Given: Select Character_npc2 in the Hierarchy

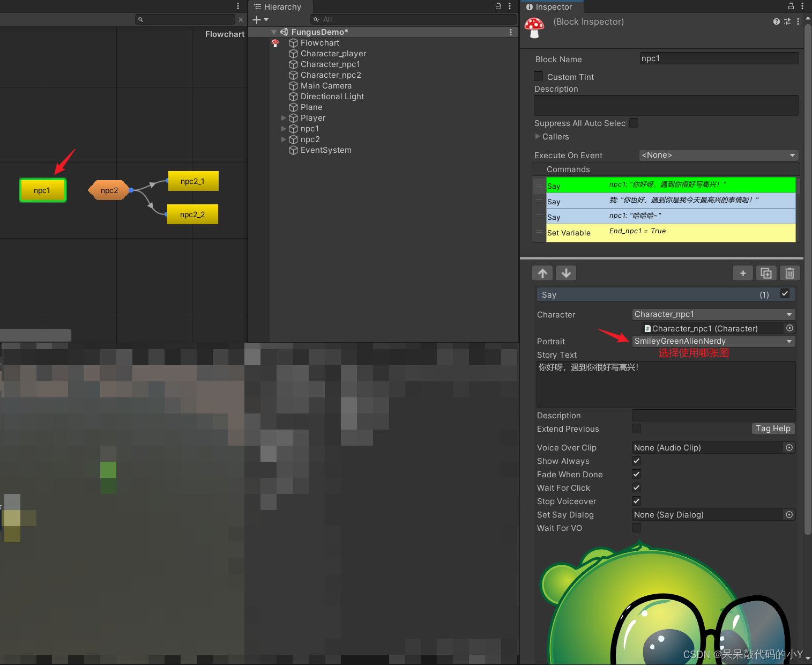Looking at the screenshot, I should click(x=331, y=75).
